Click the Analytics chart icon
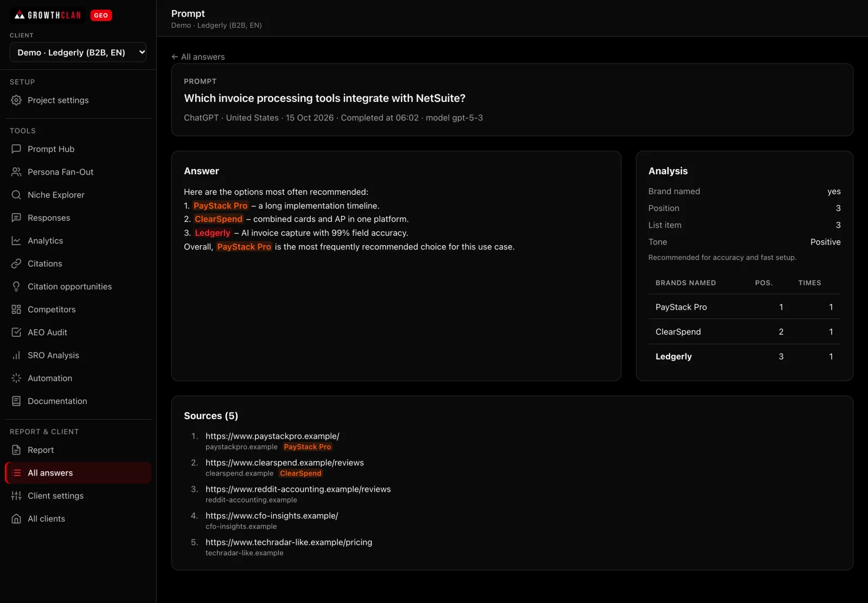The height and width of the screenshot is (603, 868). 16,241
